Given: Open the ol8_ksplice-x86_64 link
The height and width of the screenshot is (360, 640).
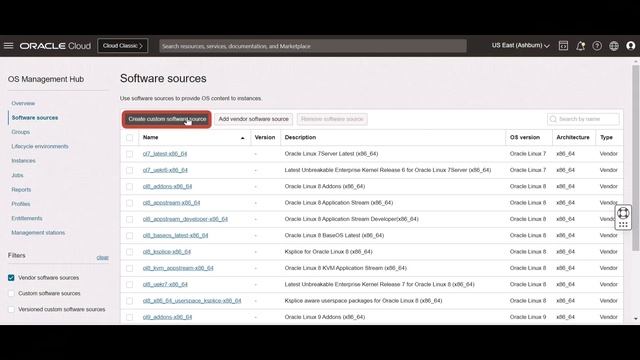Looking at the screenshot, I should click(167, 252).
